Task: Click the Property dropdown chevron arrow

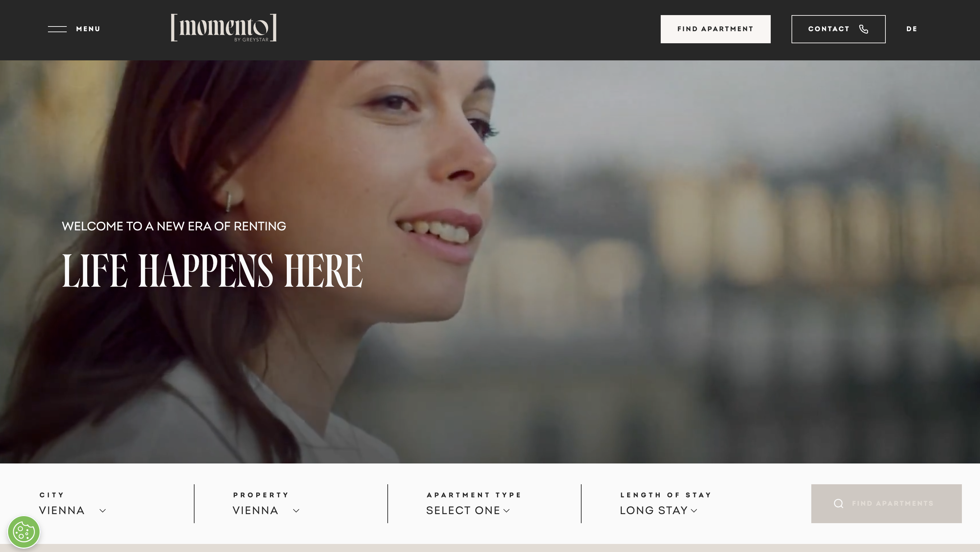Action: (296, 511)
